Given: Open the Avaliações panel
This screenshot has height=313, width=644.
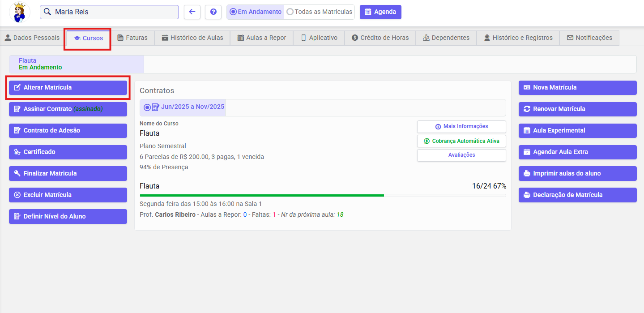Looking at the screenshot, I should point(461,155).
